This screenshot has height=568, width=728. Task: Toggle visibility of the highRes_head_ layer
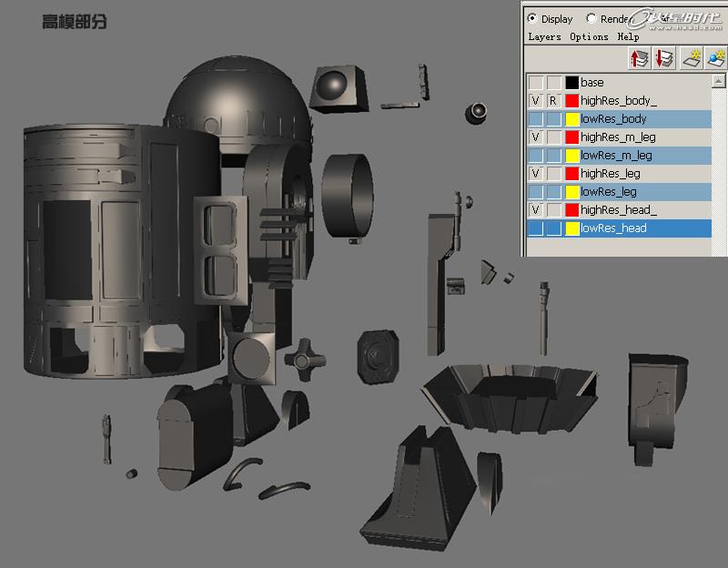click(x=534, y=208)
